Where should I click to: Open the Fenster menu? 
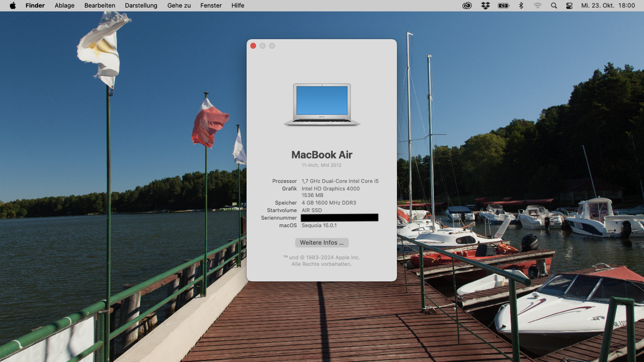pyautogui.click(x=211, y=6)
